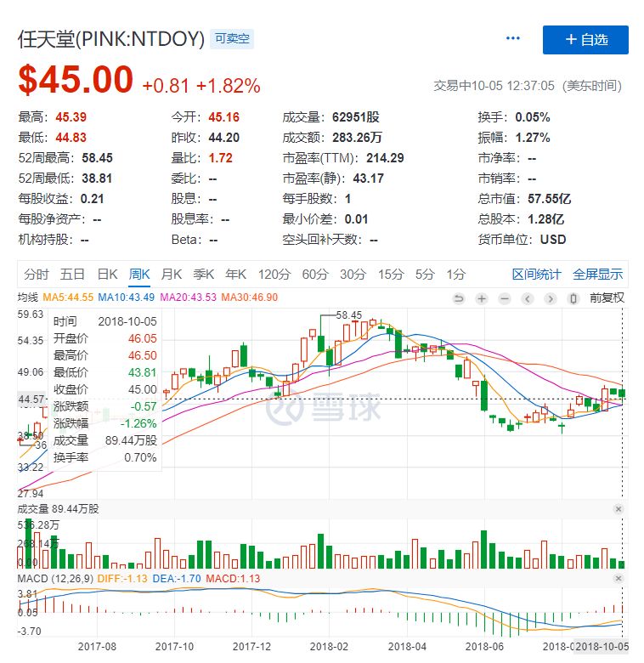Click the MA5:44.55 legend label
644x663 pixels.
click(68, 297)
